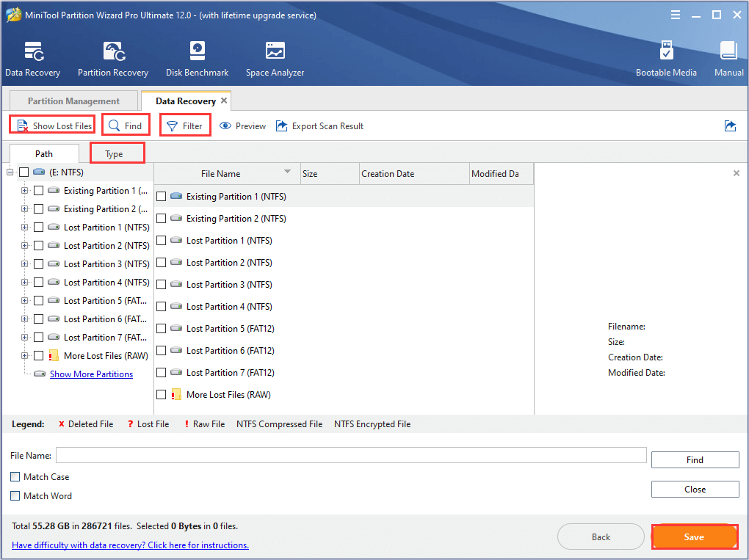Expand Lost Partition 4 (NTFS) in the tree
The height and width of the screenshot is (560, 749).
(x=24, y=282)
